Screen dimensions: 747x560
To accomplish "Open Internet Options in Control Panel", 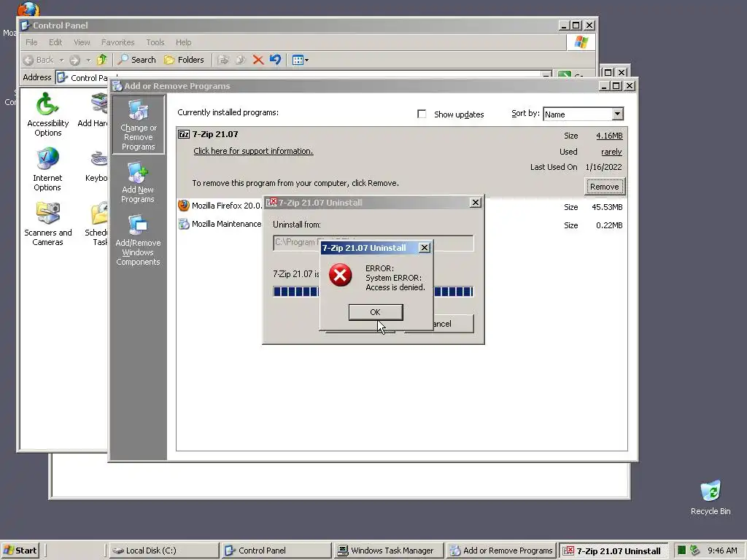I will coord(47,169).
